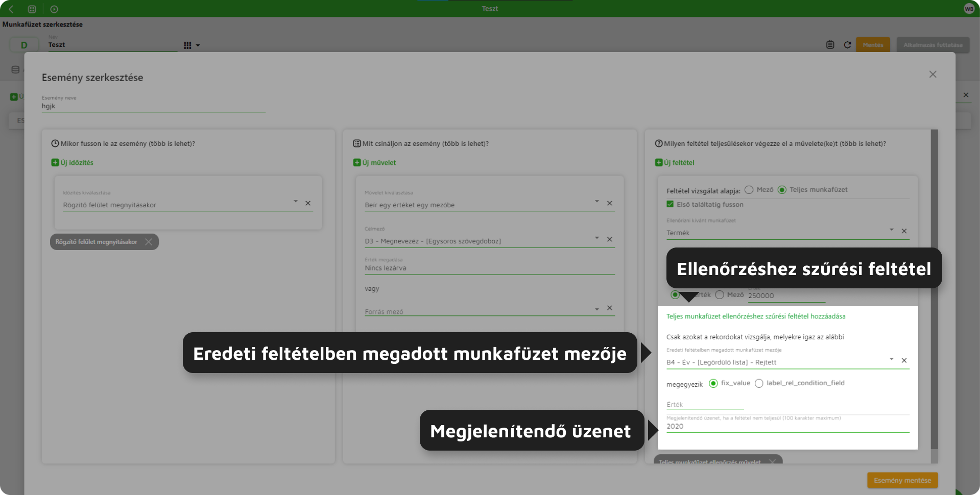Open the grid view icon next to Teszt

point(187,45)
